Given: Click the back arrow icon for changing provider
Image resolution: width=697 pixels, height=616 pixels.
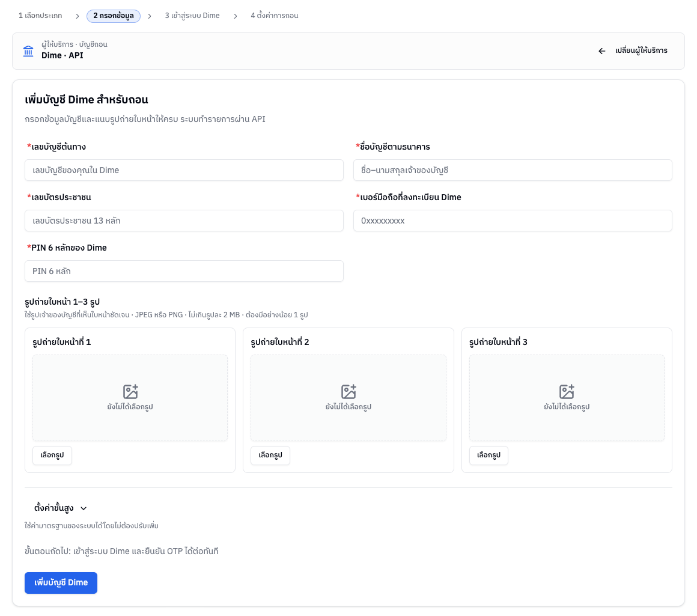Looking at the screenshot, I should point(602,51).
